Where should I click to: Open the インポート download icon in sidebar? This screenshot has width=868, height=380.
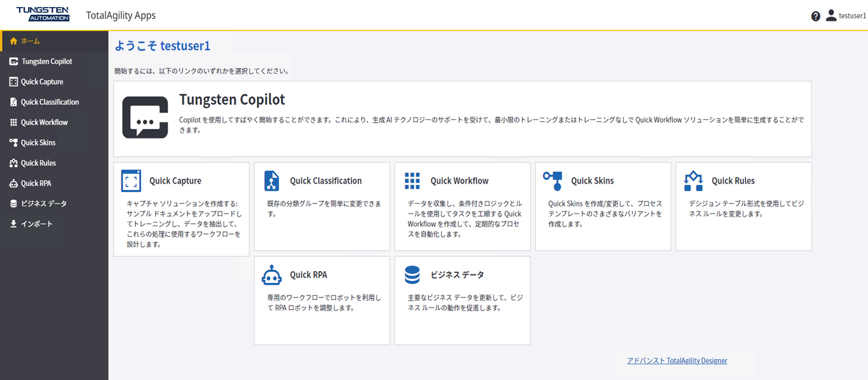click(x=13, y=224)
